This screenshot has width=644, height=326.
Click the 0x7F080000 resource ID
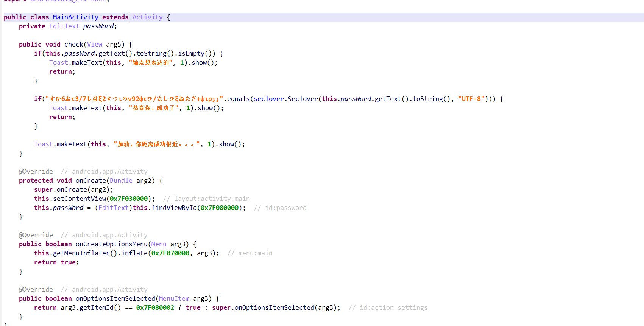pos(220,208)
